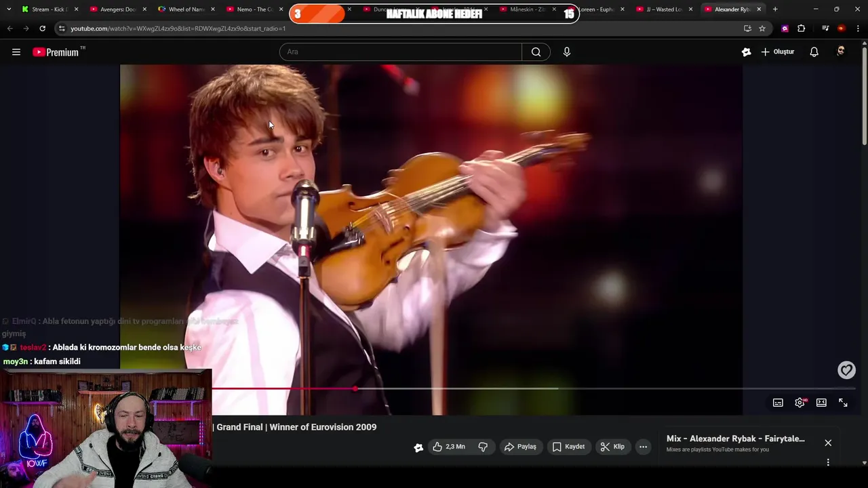
Task: Open the Oluştur create button
Action: click(x=778, y=52)
